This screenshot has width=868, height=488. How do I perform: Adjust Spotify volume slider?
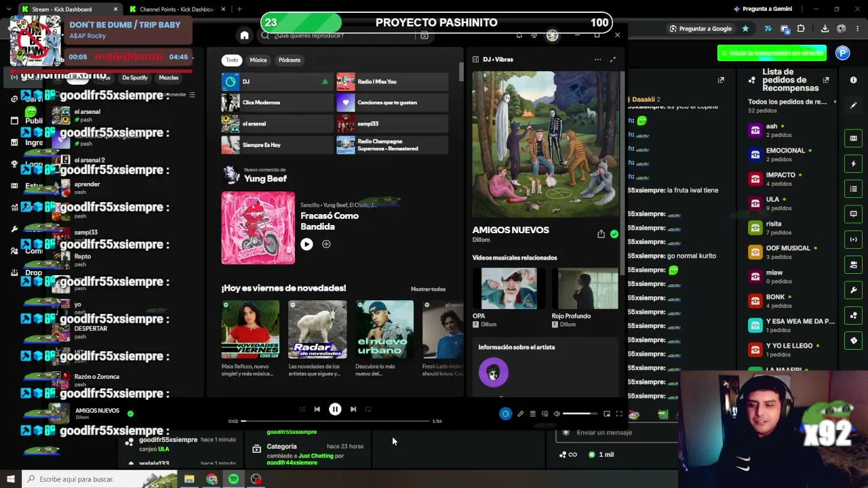[x=580, y=413]
